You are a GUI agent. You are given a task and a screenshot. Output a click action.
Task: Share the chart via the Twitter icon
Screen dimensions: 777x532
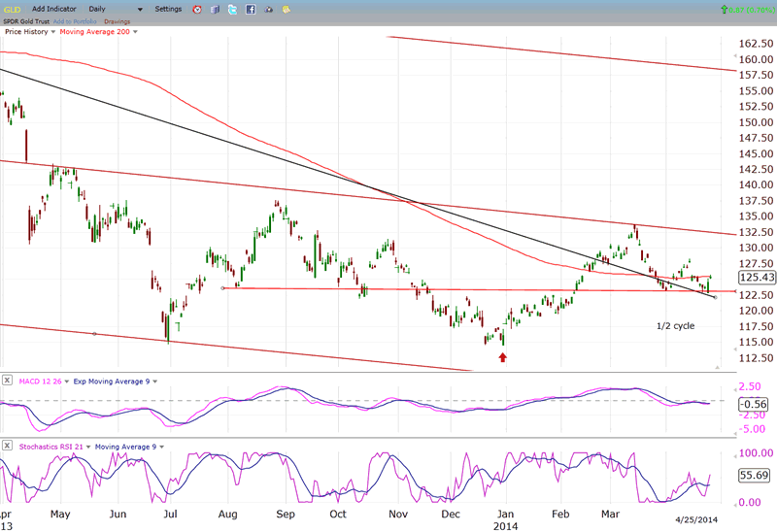(232, 9)
